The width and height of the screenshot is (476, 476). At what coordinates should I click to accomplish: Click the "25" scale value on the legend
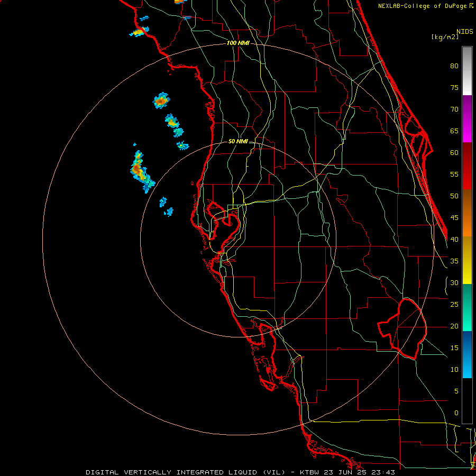coord(454,305)
